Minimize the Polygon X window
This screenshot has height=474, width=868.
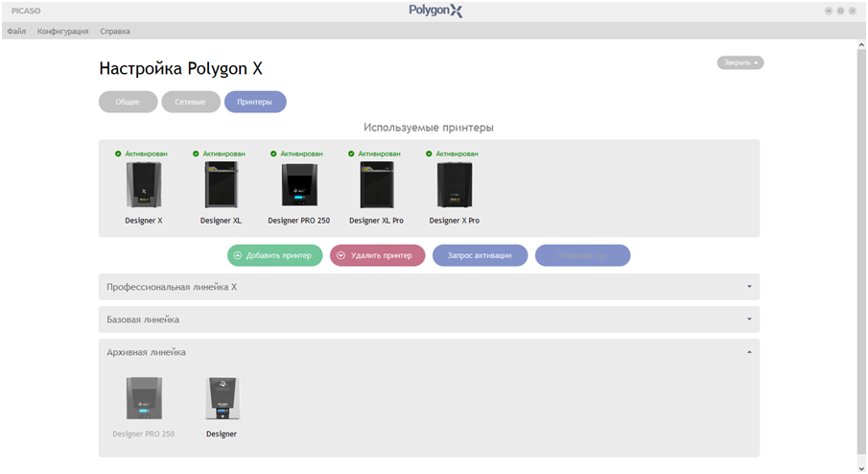[x=829, y=11]
